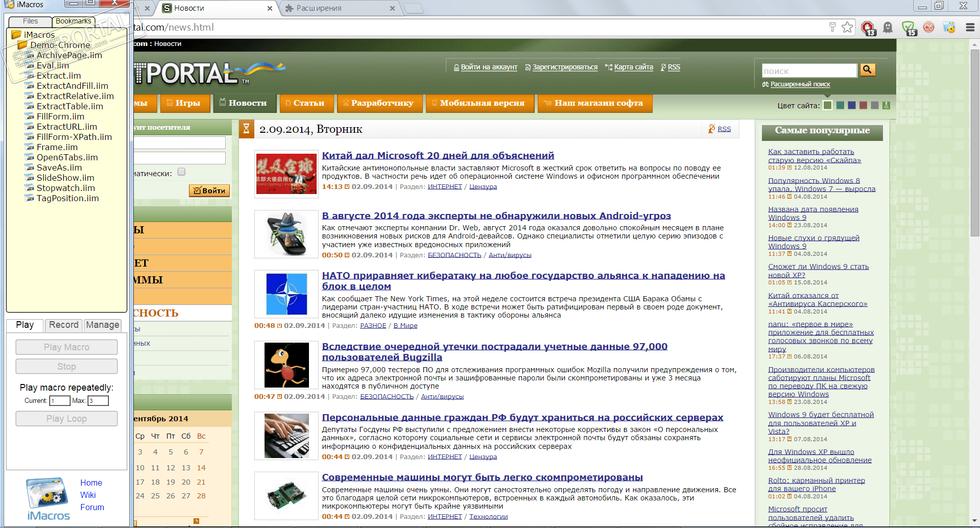The width and height of the screenshot is (980, 528).
Task: Select the maroon site color swatch
Action: click(x=863, y=105)
